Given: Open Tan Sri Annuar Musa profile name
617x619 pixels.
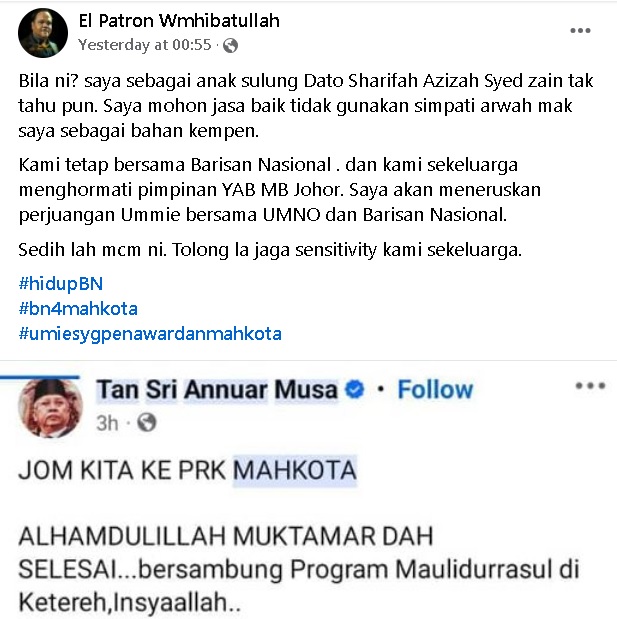Looking at the screenshot, I should [x=217, y=390].
